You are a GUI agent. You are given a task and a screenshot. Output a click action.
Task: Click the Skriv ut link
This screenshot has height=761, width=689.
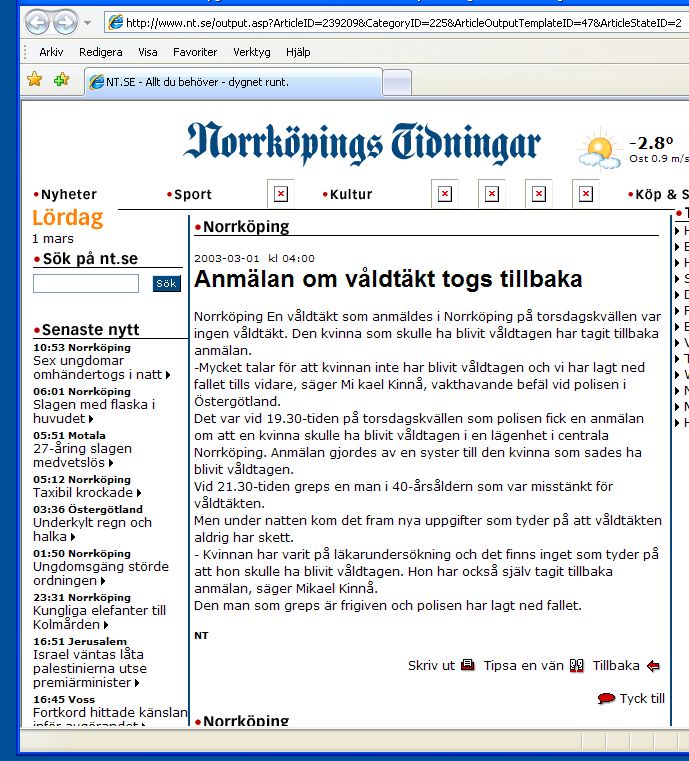coord(431,665)
